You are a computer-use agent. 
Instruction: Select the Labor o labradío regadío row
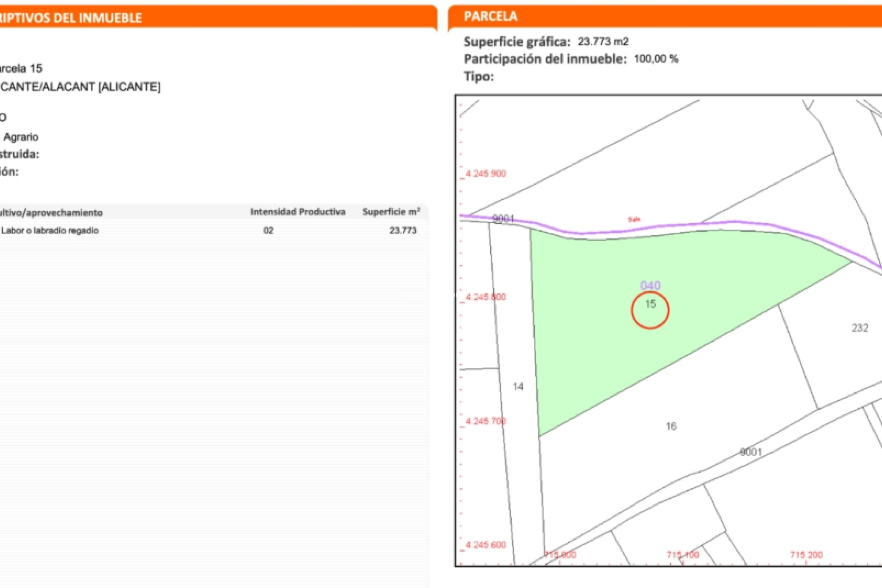tap(50, 231)
